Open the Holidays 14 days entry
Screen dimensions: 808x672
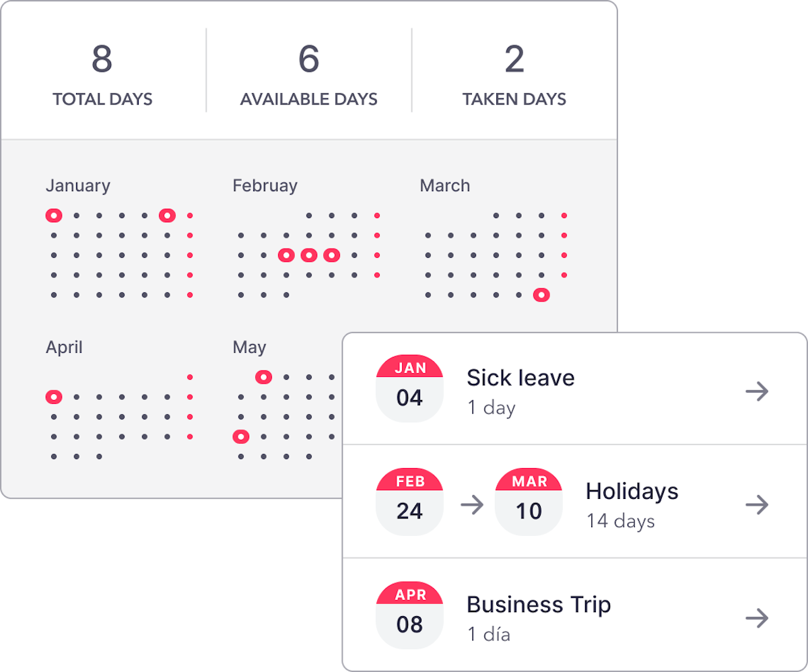pyautogui.click(x=632, y=504)
